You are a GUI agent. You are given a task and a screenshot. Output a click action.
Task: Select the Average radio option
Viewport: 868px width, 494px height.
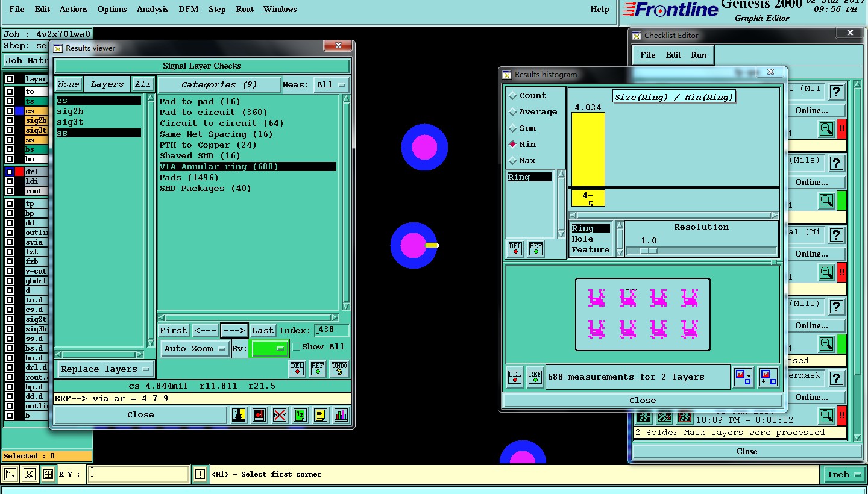point(514,112)
